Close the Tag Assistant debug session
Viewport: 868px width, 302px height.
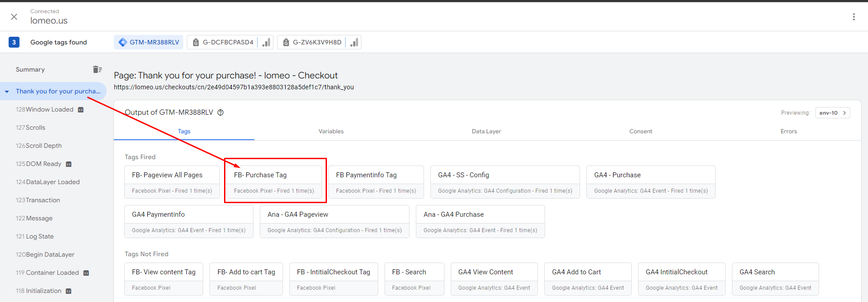click(x=14, y=17)
